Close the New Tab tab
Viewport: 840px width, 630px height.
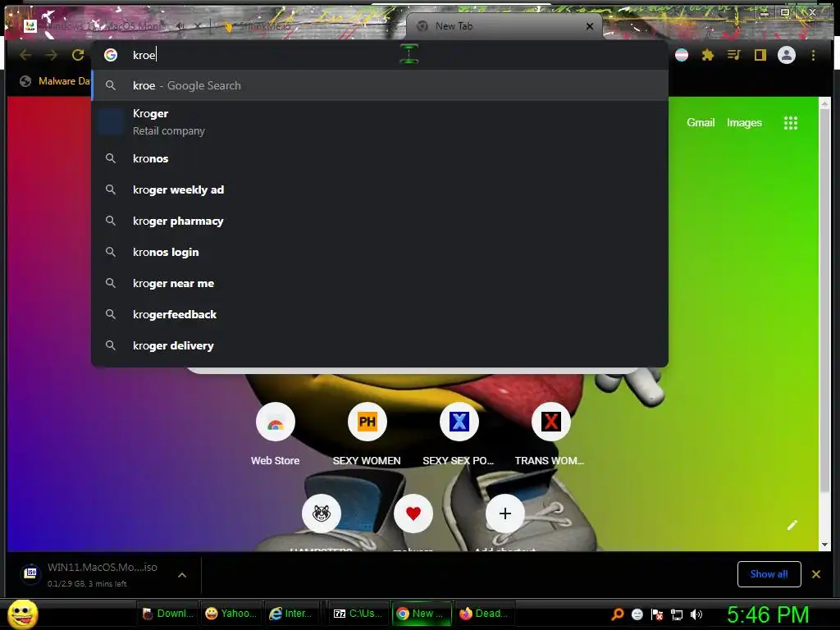pos(589,26)
